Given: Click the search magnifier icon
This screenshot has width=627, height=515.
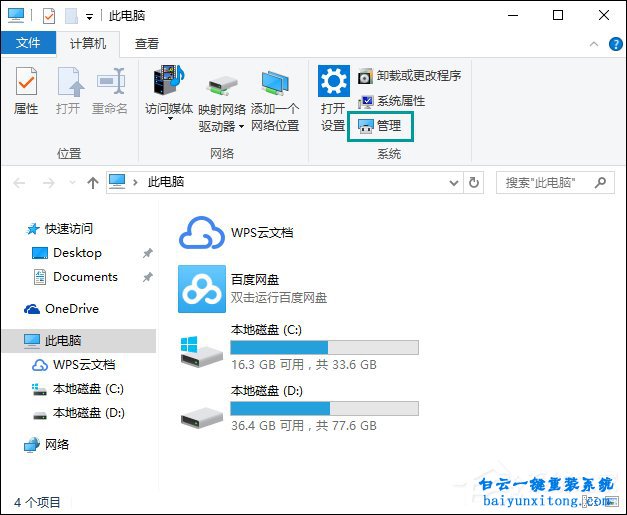Looking at the screenshot, I should click(x=600, y=183).
